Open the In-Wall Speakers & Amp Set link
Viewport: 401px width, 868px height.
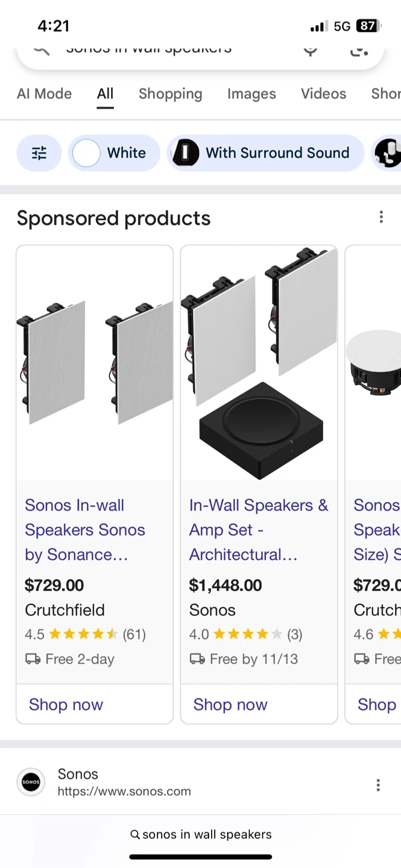coord(258,529)
